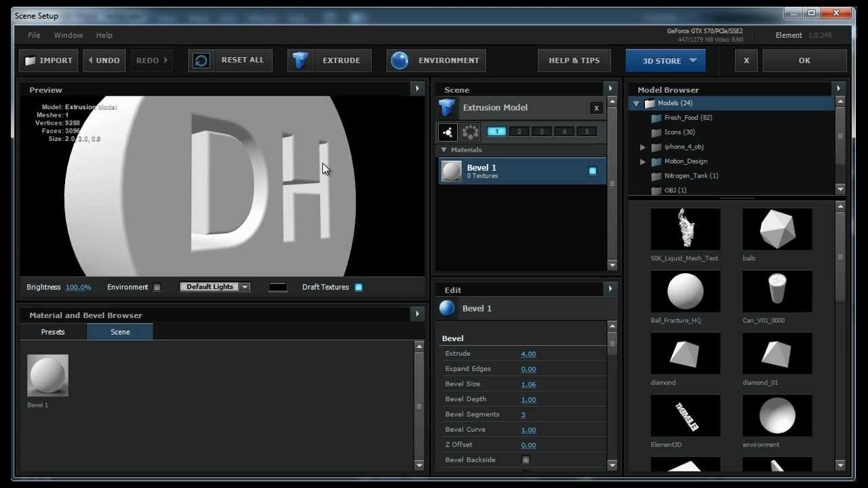The width and height of the screenshot is (868, 488).
Task: Toggle the blue square on Bevel 1 row
Action: 593,171
